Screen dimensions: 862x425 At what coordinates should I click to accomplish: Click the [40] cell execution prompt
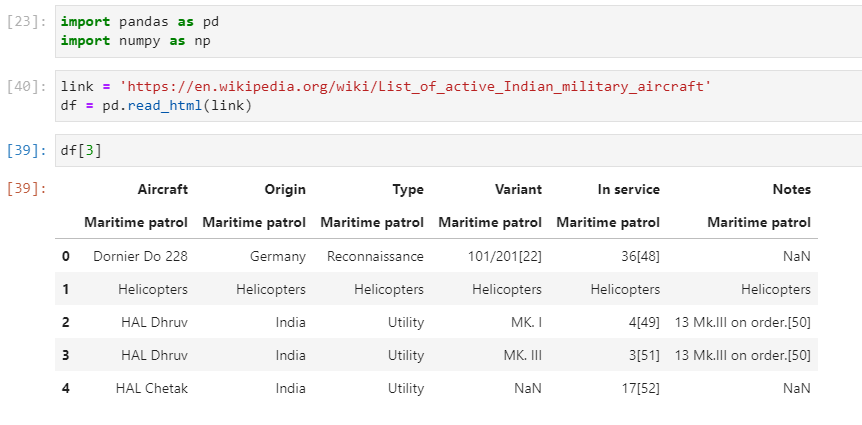(21, 87)
